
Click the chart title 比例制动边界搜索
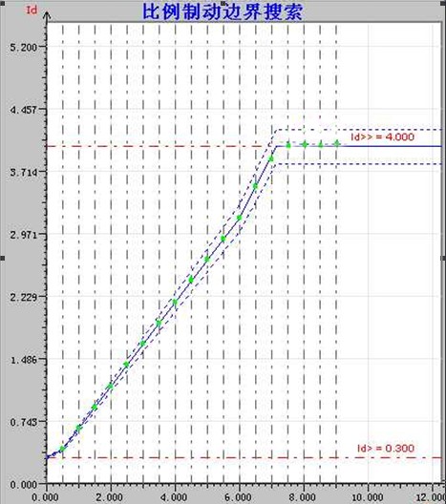point(223,12)
